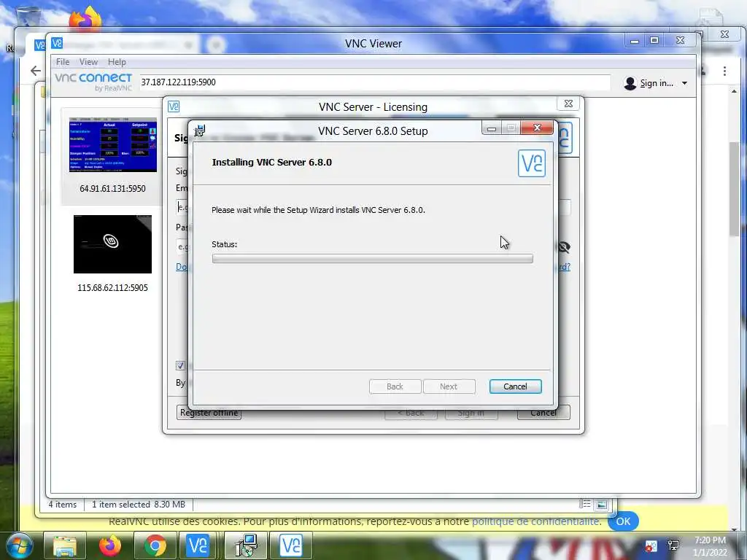This screenshot has width=747, height=560.
Task: Switch to last VNC taskbar button
Action: (290, 545)
